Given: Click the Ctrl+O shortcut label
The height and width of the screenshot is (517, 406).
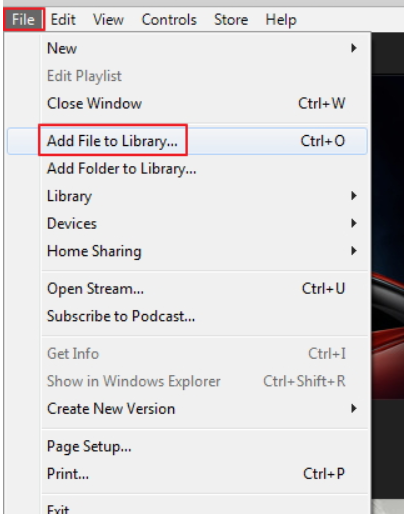Looking at the screenshot, I should click(x=323, y=141).
